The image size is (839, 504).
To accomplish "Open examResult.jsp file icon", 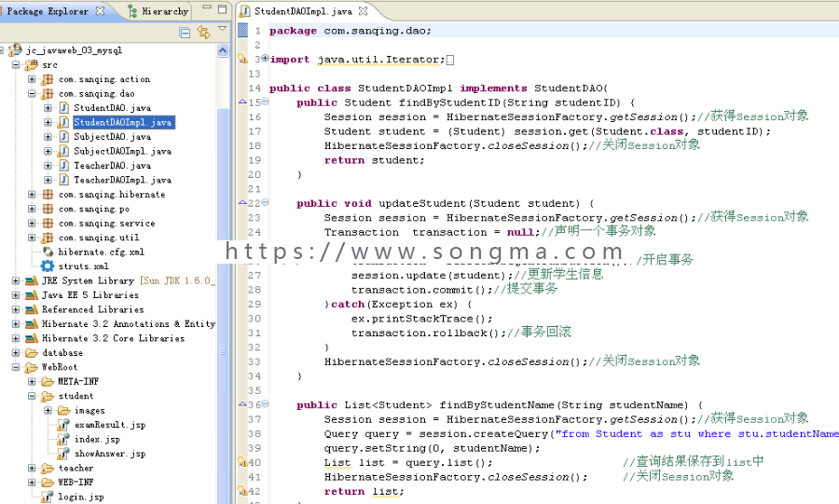I will click(63, 425).
